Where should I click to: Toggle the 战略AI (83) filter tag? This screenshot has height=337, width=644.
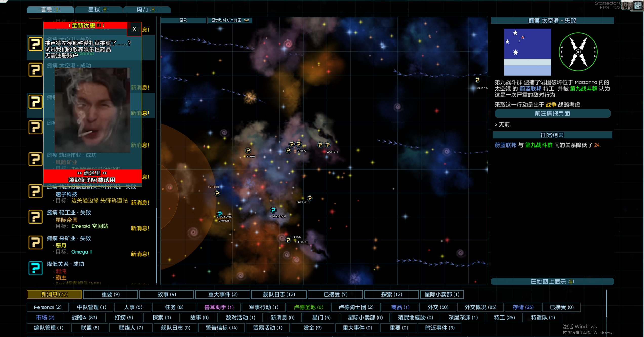coord(84,317)
